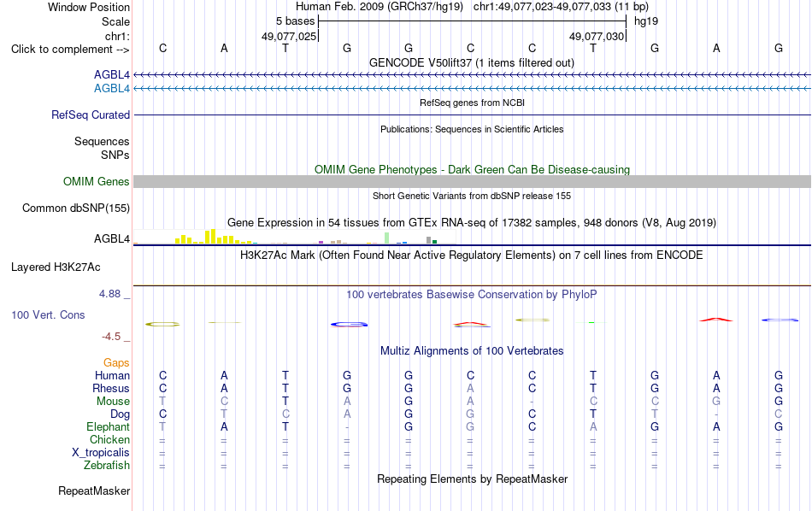812x511 pixels.
Task: Click the gray OMIM Genes item bar
Action: coord(472,182)
